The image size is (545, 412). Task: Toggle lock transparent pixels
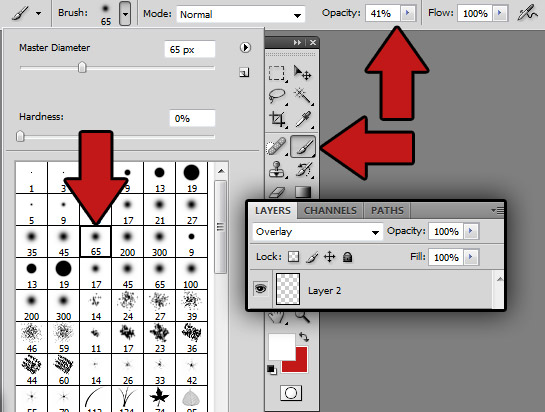(294, 257)
